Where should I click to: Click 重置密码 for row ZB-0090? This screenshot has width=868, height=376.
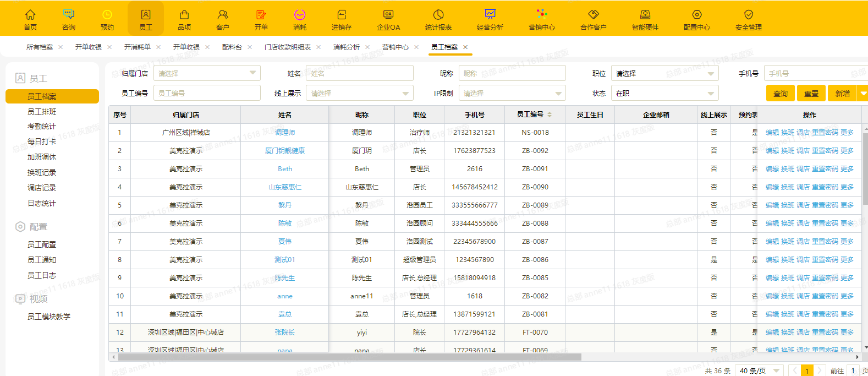click(x=825, y=187)
